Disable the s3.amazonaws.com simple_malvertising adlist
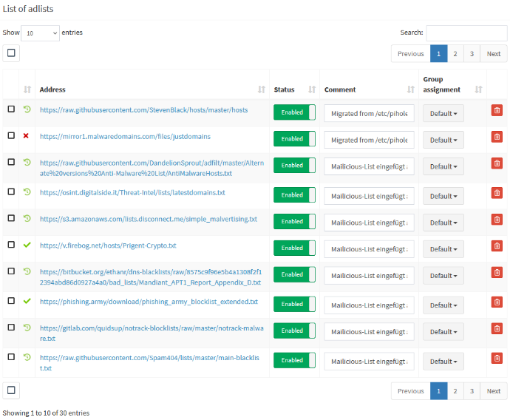 coord(294,222)
